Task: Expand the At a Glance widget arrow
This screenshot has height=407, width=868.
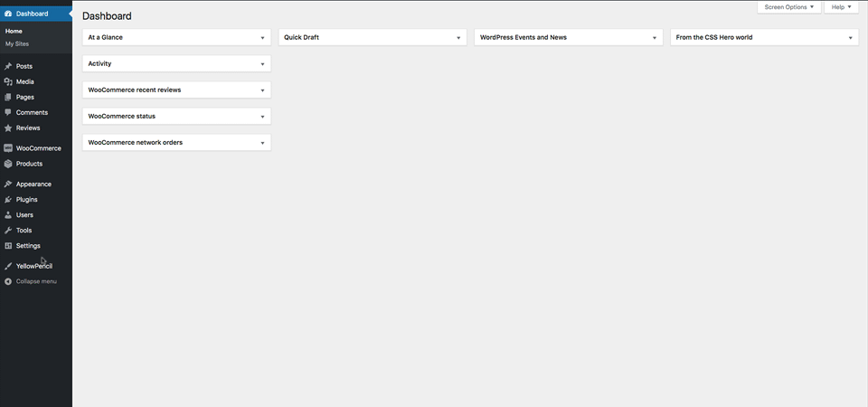Action: tap(262, 38)
